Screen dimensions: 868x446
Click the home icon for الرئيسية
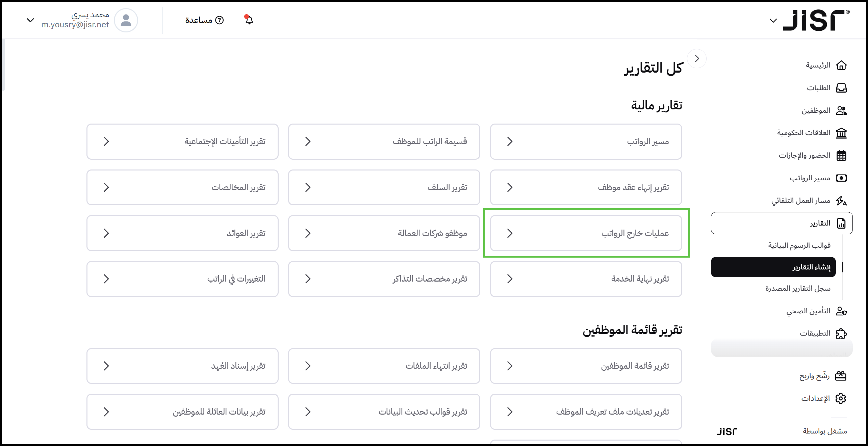click(841, 65)
